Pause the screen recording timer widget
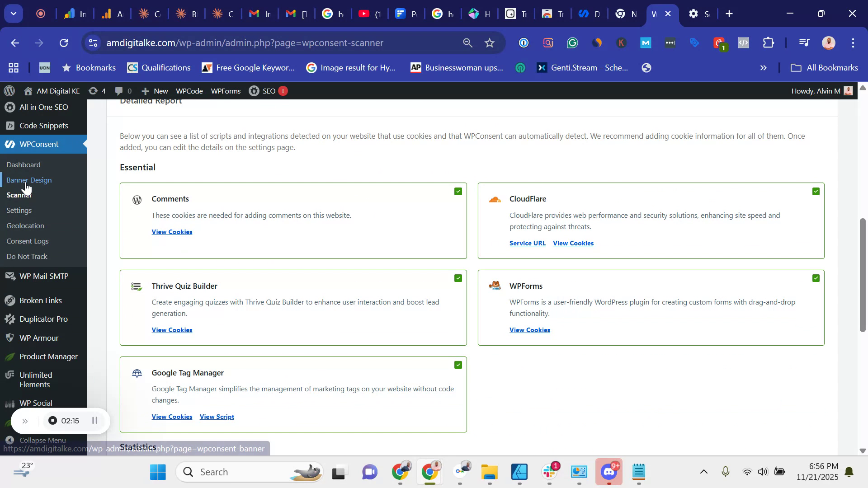The height and width of the screenshot is (488, 868). coord(94,421)
